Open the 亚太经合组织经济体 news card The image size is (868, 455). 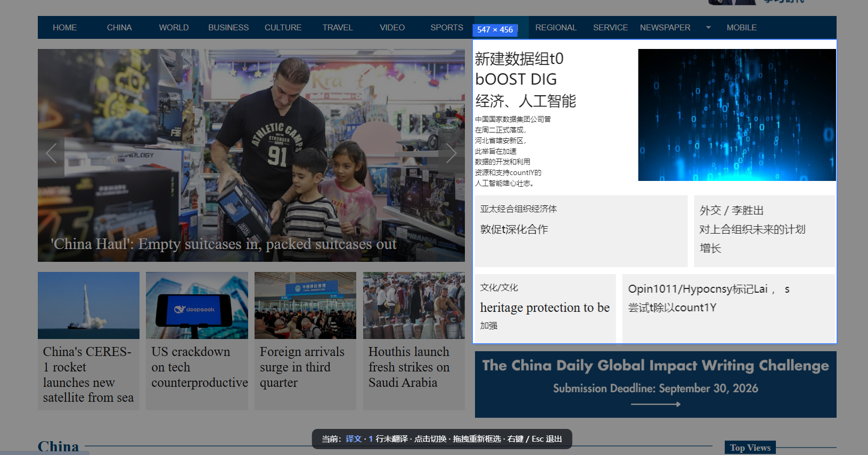point(581,231)
